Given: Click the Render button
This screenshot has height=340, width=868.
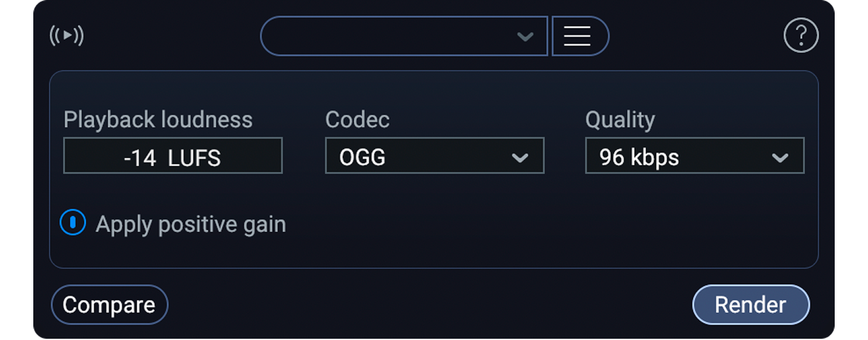Looking at the screenshot, I should point(750,304).
